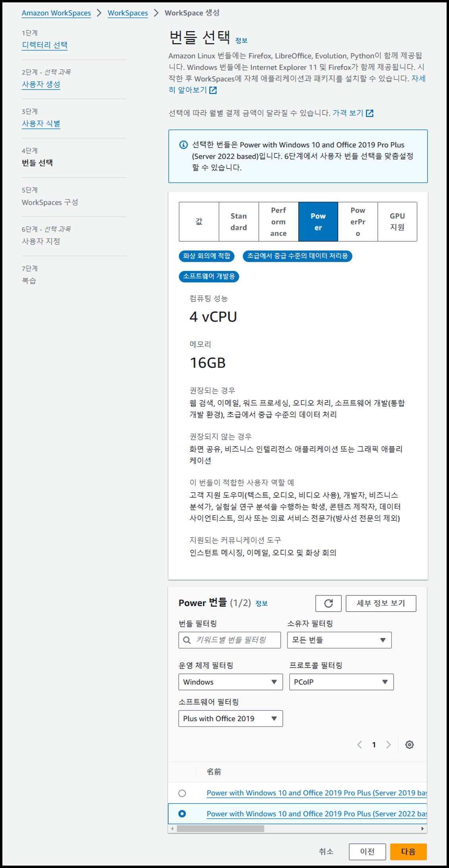
Task: Open Server 2019 based Power bundle link
Action: pyautogui.click(x=316, y=793)
